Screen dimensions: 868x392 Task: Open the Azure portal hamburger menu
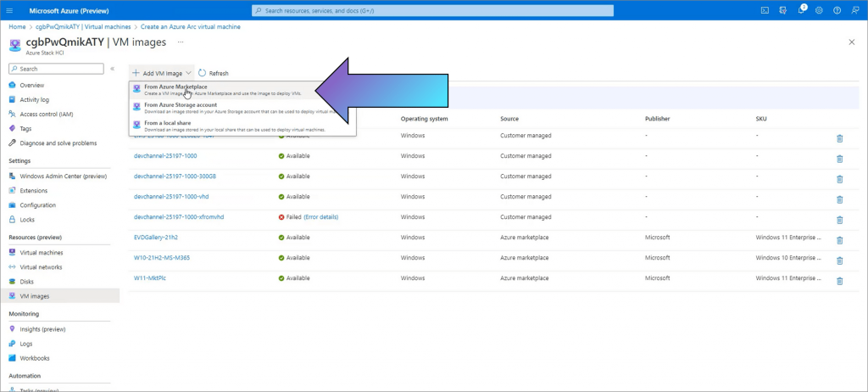click(x=9, y=10)
